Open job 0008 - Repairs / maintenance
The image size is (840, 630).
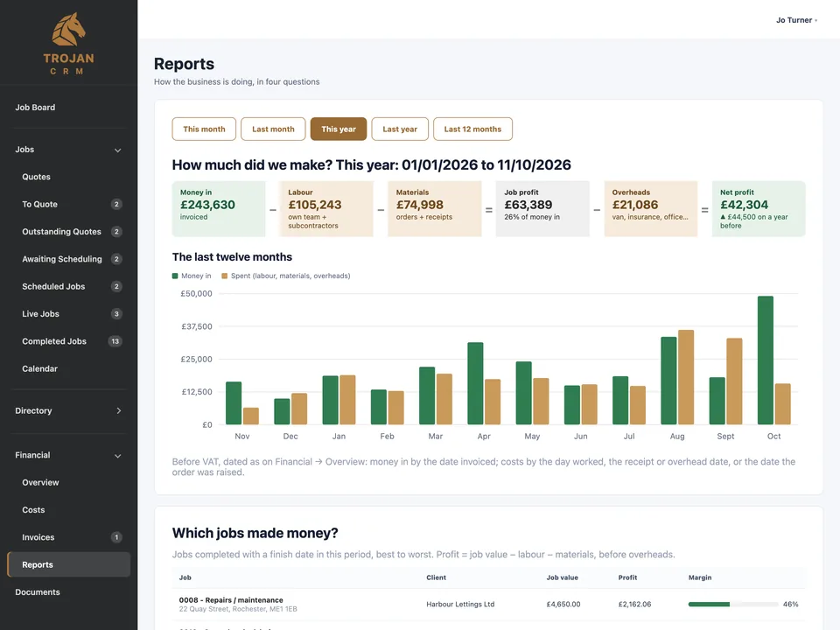[x=231, y=600]
